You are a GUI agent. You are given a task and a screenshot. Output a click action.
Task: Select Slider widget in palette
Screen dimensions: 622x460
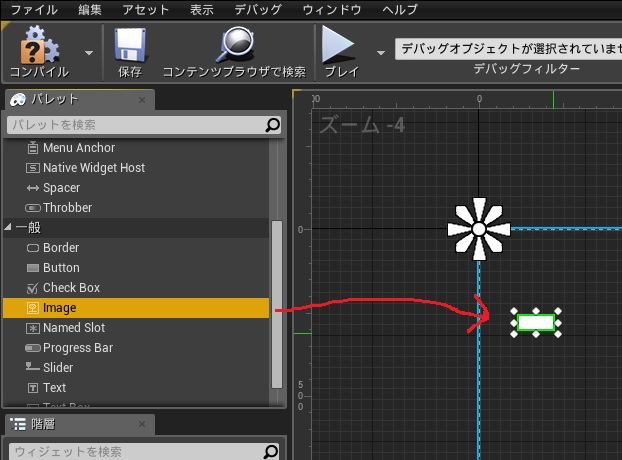click(136, 368)
